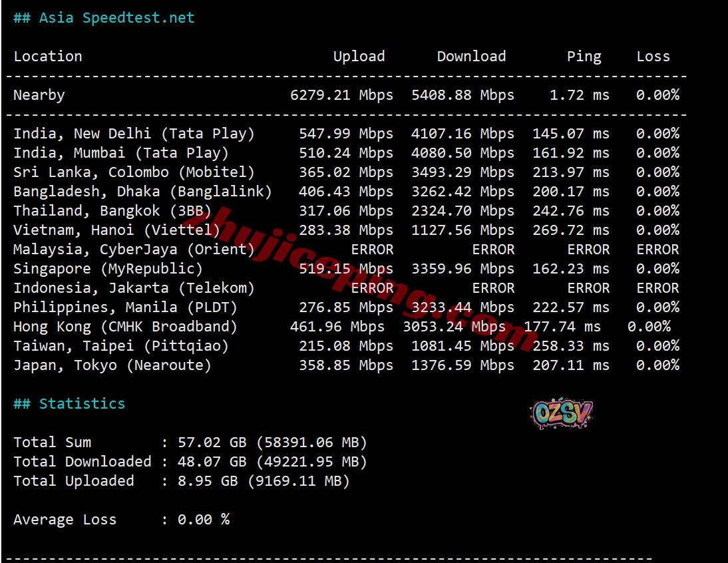Select the India, New Delhi (Tata Play) row
Screen dimensions: 728x563
coord(134,134)
